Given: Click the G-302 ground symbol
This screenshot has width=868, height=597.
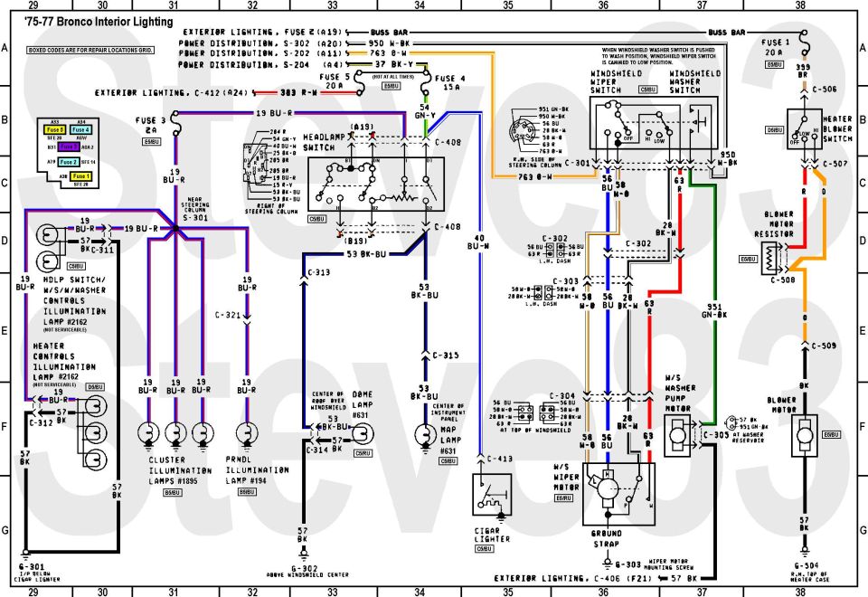Looking at the screenshot, I should pyautogui.click(x=303, y=553).
